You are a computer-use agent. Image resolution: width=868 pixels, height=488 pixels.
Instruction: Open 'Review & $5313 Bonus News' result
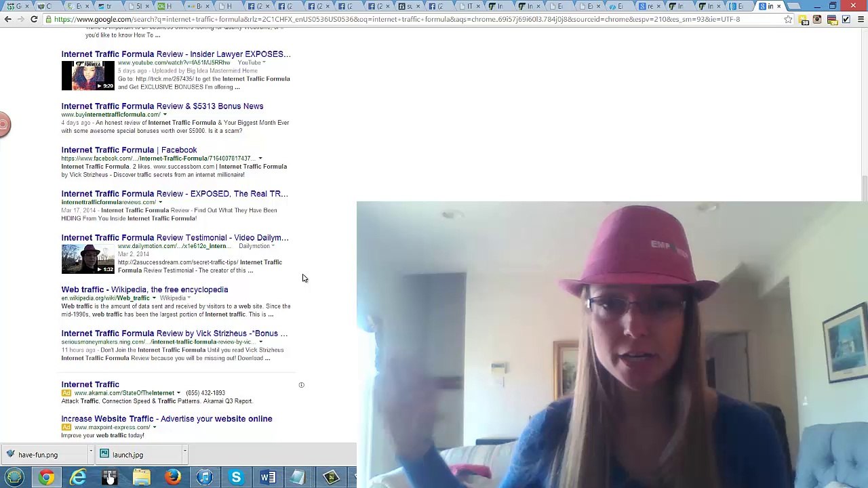pyautogui.click(x=163, y=106)
